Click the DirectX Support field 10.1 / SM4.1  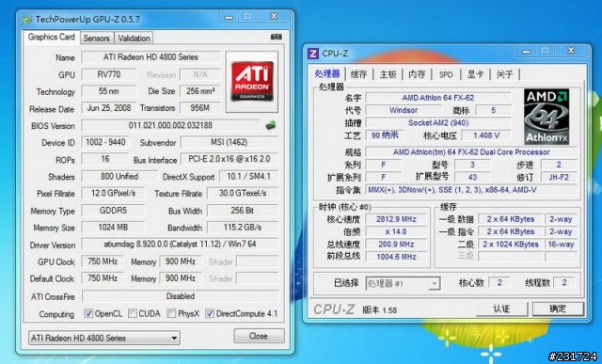(248, 176)
